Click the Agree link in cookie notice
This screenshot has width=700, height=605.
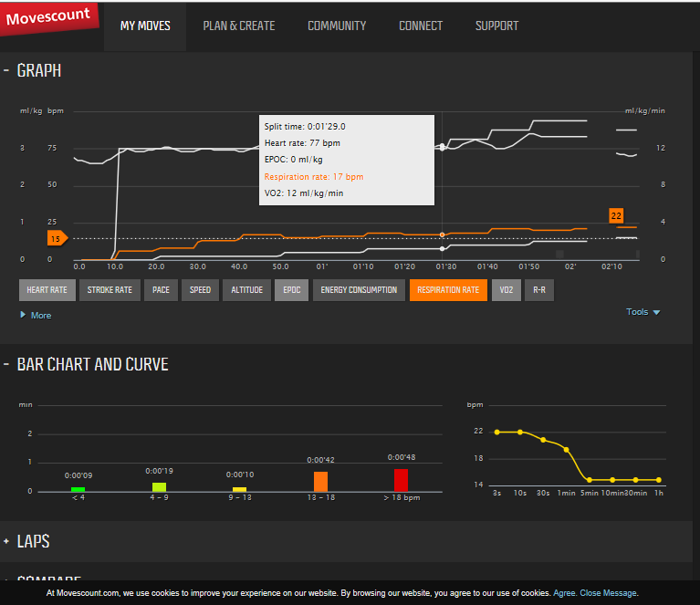[564, 593]
